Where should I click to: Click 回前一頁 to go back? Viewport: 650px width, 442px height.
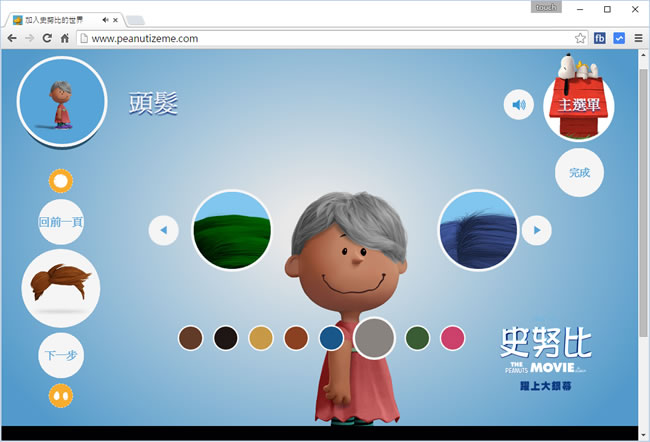click(61, 222)
